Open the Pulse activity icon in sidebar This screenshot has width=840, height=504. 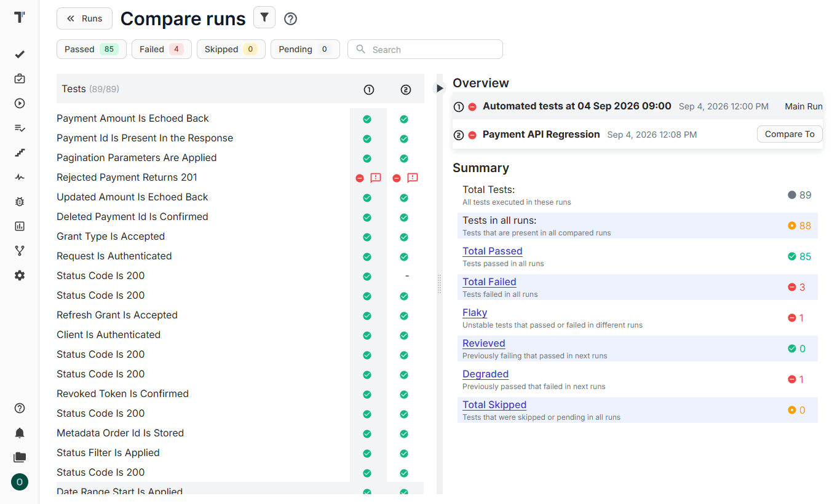(20, 177)
